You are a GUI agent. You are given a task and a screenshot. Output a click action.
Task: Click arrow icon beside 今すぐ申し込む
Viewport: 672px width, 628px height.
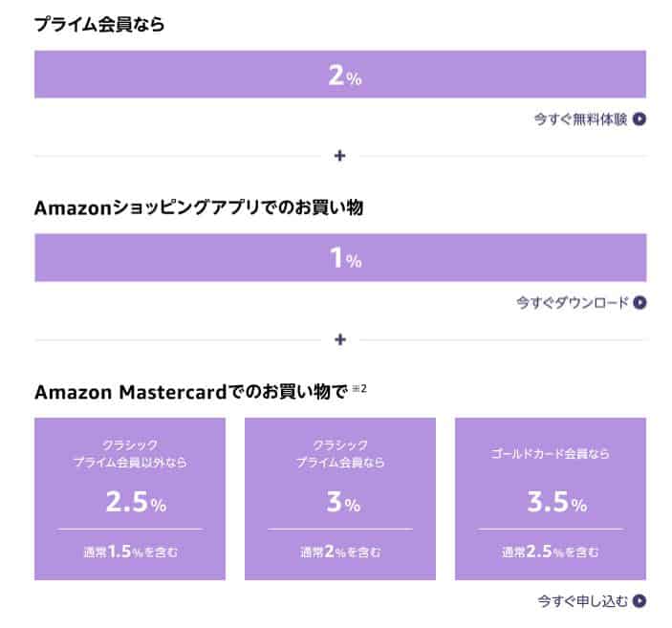[639, 601]
